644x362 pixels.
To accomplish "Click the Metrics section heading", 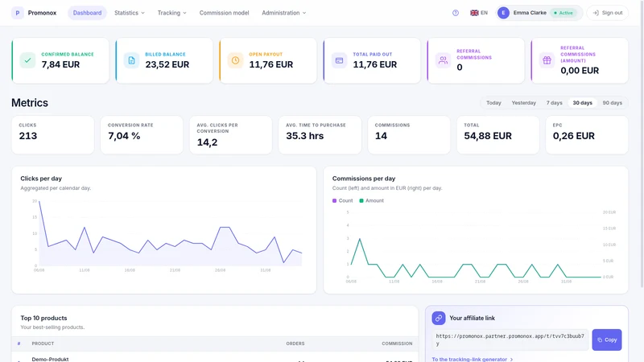I will [x=30, y=103].
